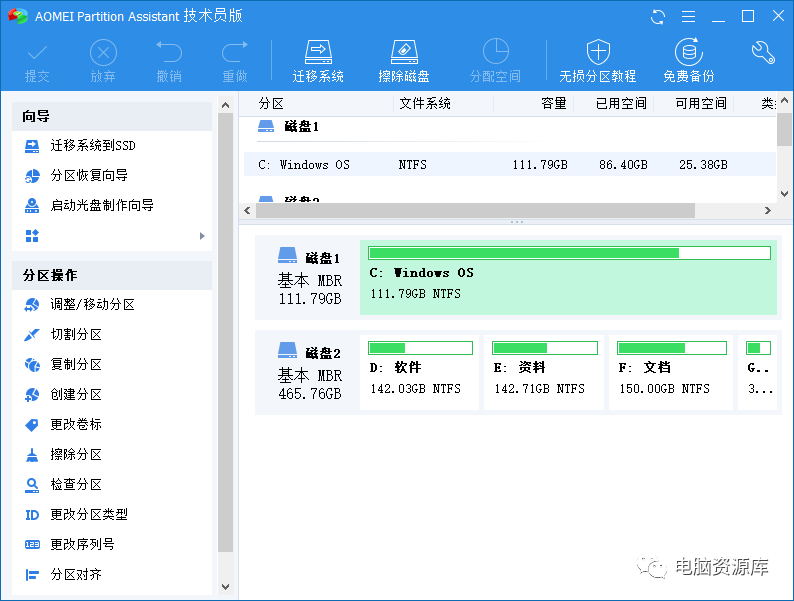This screenshot has height=601, width=794.
Task: Collapse the 向导 section header
Action: [111, 116]
